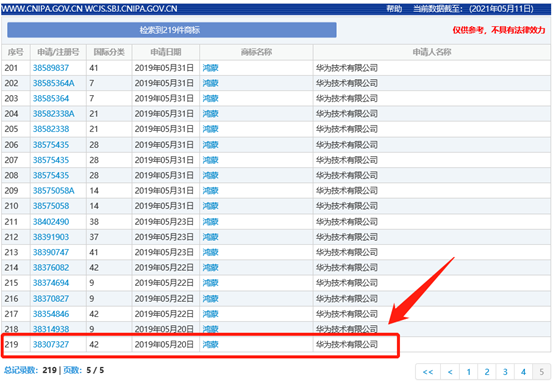The width and height of the screenshot is (553, 381).
Task: Click the 序号 column header
Action: click(x=16, y=52)
